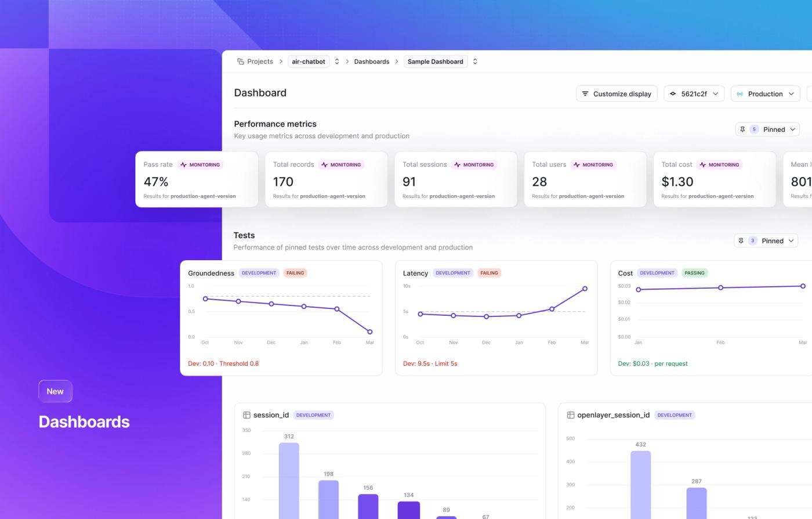
Task: Select the Total records value 170
Action: click(x=283, y=182)
